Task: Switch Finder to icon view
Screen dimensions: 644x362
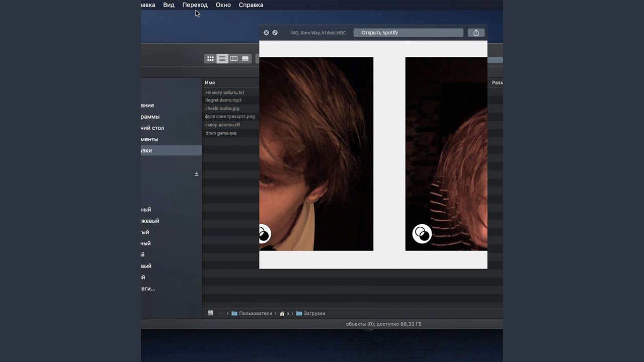Action: [x=210, y=59]
